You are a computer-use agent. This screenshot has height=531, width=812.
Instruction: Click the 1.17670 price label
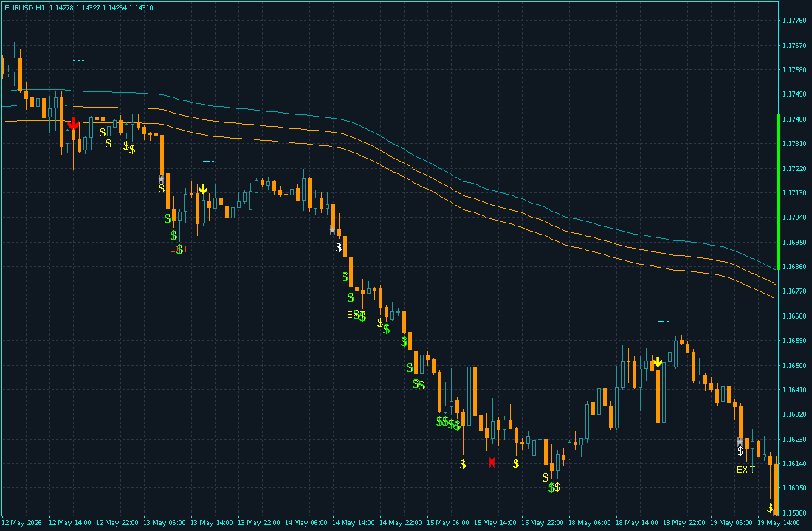(794, 46)
